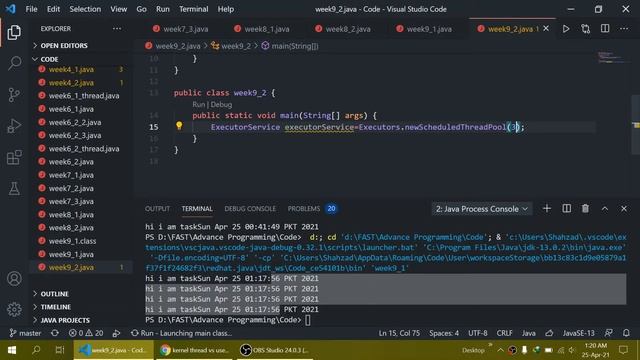Click the master branch status item
The image size is (640, 360).
pyautogui.click(x=25, y=333)
